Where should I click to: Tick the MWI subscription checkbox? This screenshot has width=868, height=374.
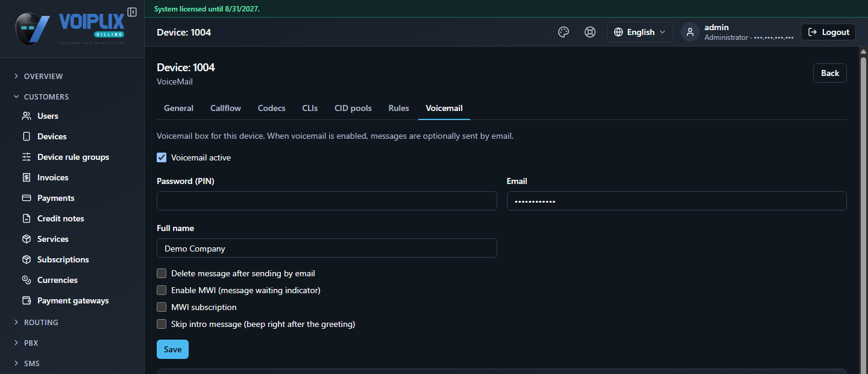(162, 307)
